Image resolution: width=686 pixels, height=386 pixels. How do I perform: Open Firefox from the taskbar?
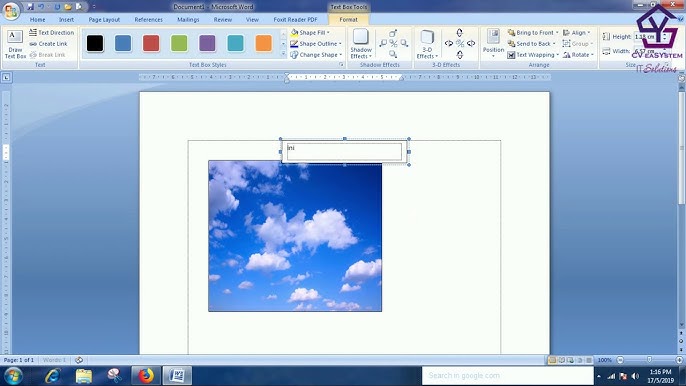[146, 375]
